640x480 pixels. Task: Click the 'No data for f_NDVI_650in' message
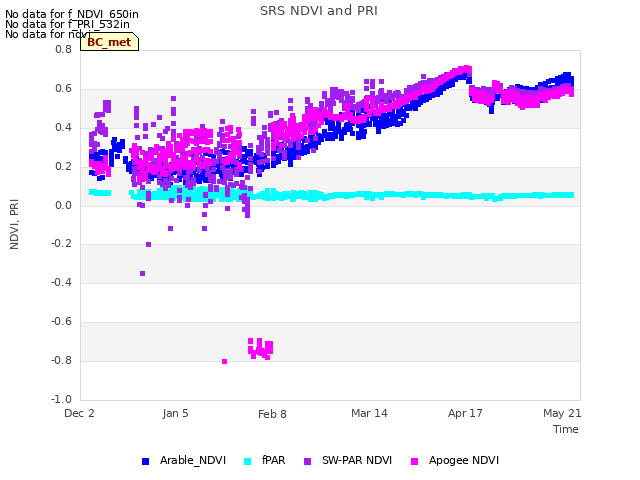(x=72, y=14)
